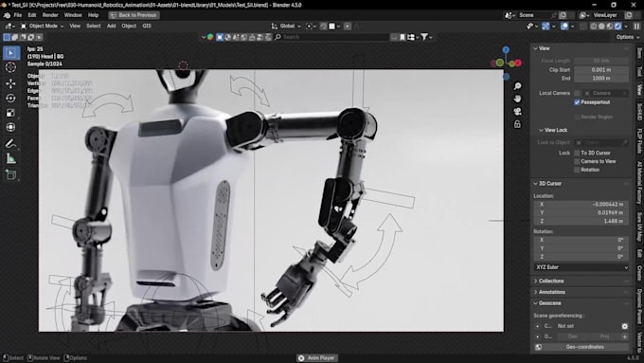Enable Lock To 3D Cursor checkbox
This screenshot has width=644, height=363.
[577, 153]
